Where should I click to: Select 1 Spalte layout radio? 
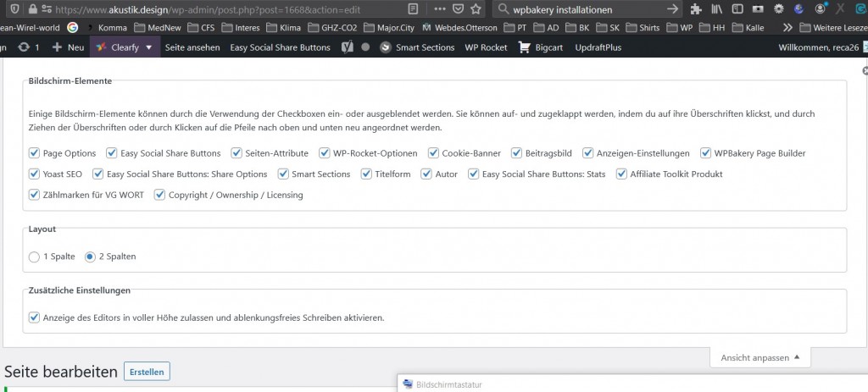coord(34,257)
